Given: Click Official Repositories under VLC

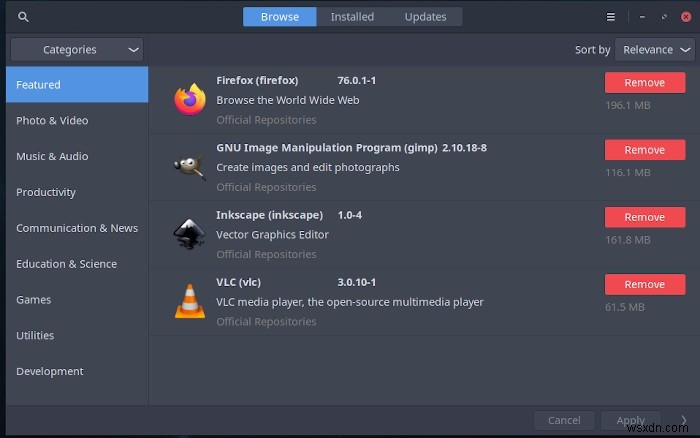Looking at the screenshot, I should (x=266, y=321).
